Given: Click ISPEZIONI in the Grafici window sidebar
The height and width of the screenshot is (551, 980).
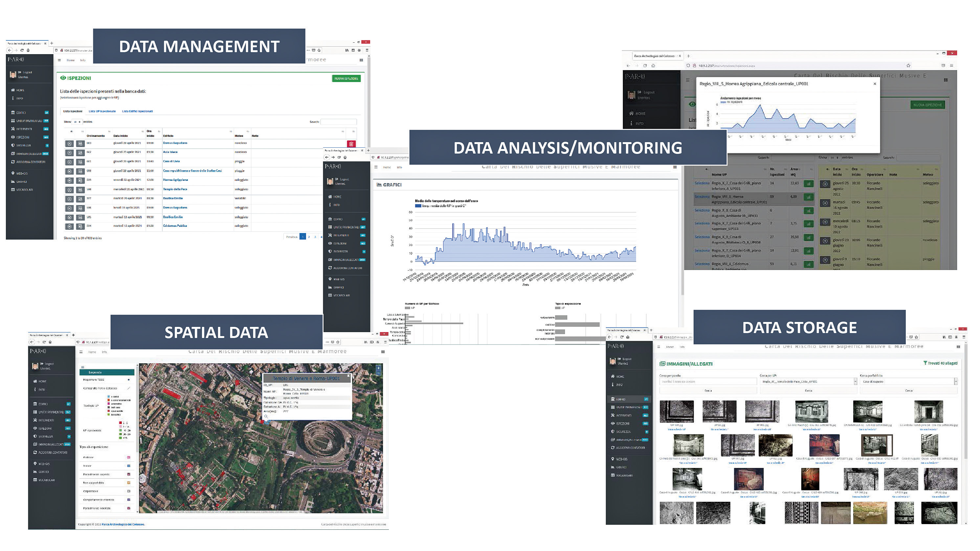Looking at the screenshot, I should (x=346, y=244).
